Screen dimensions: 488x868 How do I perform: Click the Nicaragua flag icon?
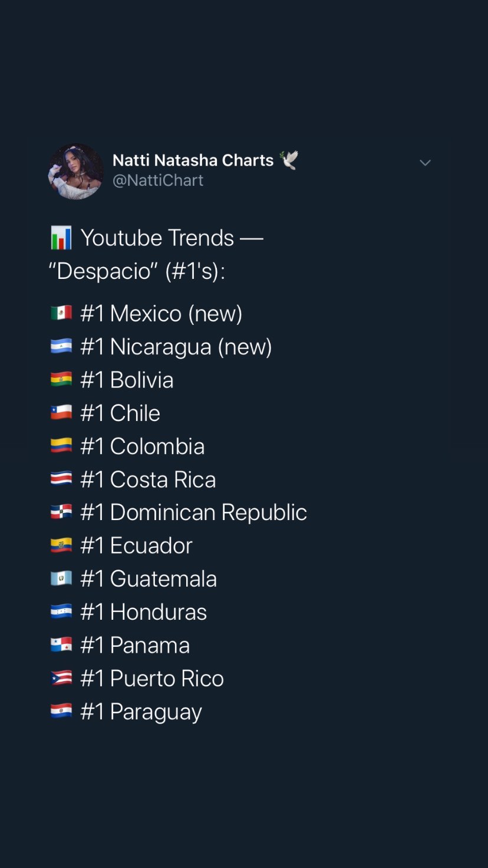61,346
